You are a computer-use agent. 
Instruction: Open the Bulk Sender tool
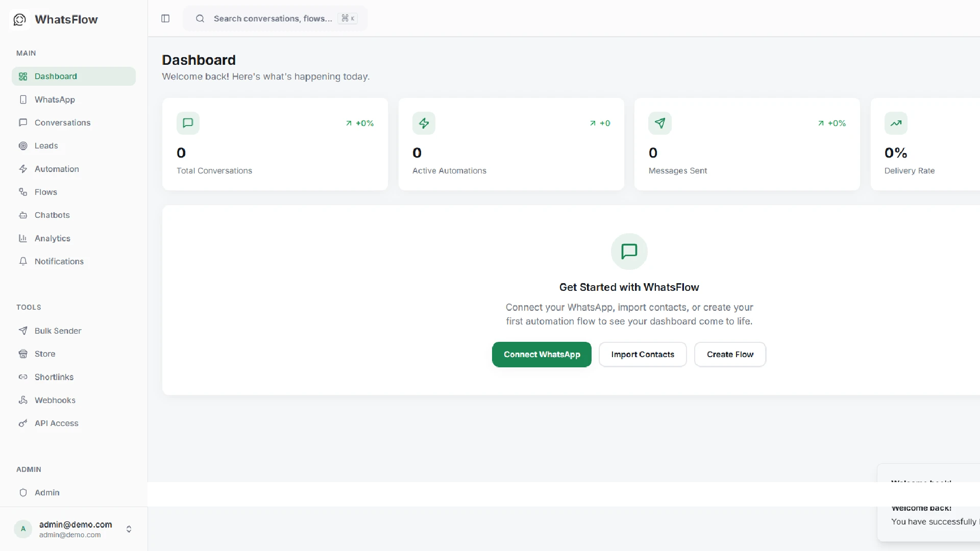[x=73, y=331]
